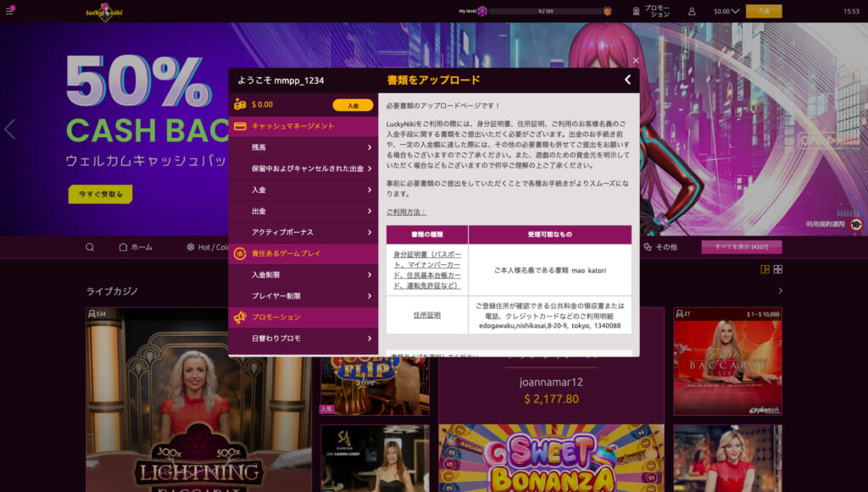This screenshot has height=492, width=868.
Task: Open 入金制限 menu item
Action: coord(303,274)
